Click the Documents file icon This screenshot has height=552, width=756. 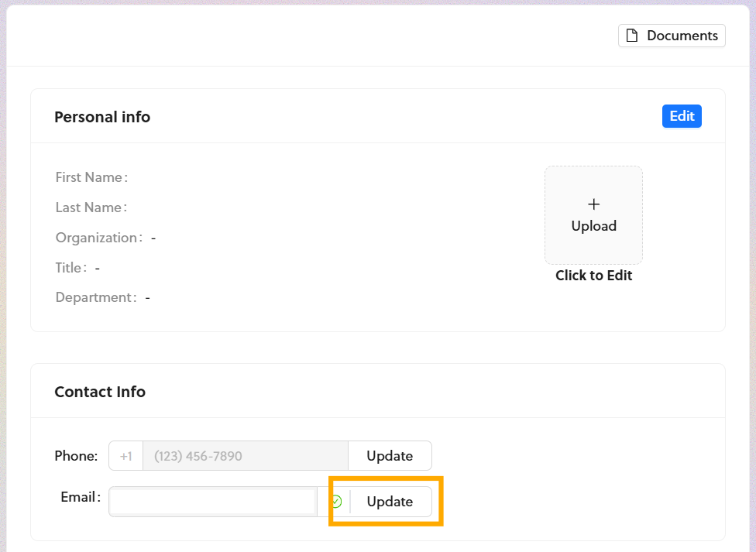tap(632, 36)
